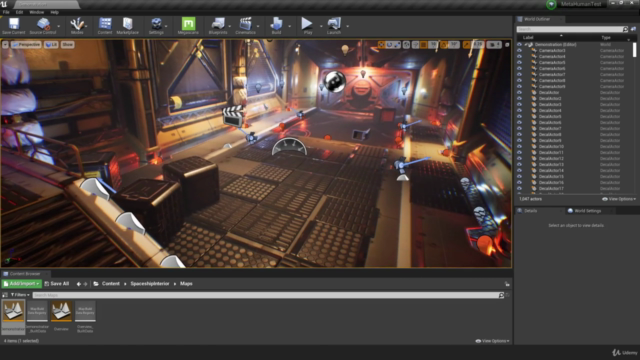Toggle visibility of CameraActor5
The height and width of the screenshot is (360, 640).
pos(519,62)
